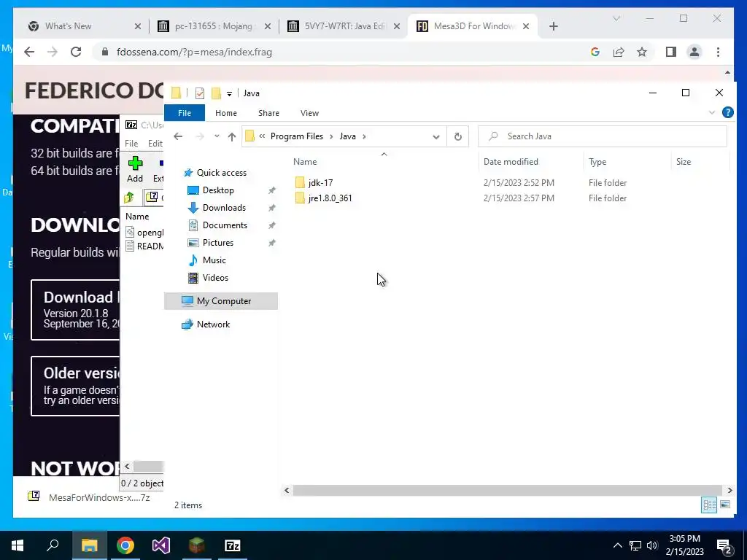This screenshot has height=560, width=747.
Task: Open the jdk-17 folder icon
Action: (x=300, y=183)
